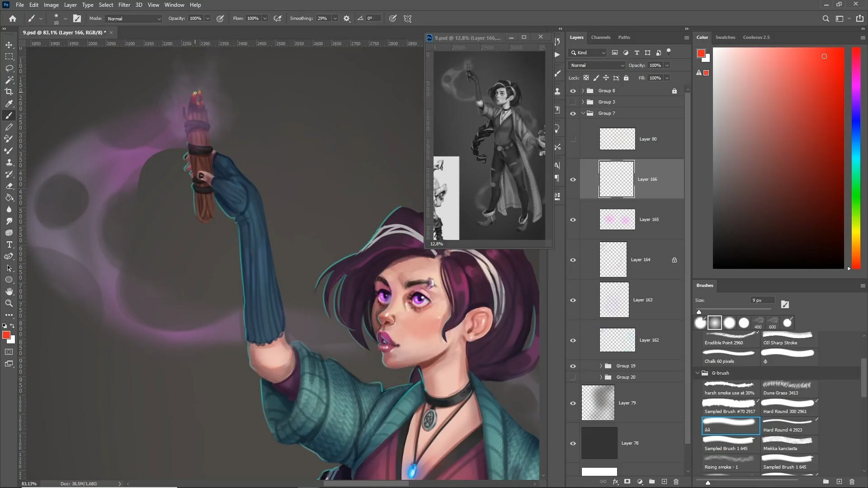The width and height of the screenshot is (868, 488).
Task: Select the Eraser tool
Action: pos(9,186)
